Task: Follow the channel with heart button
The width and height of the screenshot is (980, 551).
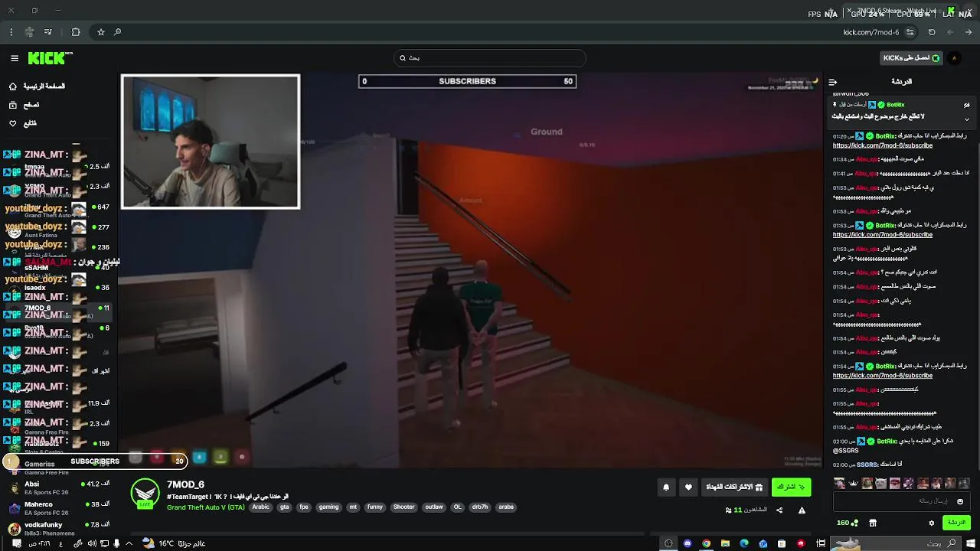Action: click(688, 487)
